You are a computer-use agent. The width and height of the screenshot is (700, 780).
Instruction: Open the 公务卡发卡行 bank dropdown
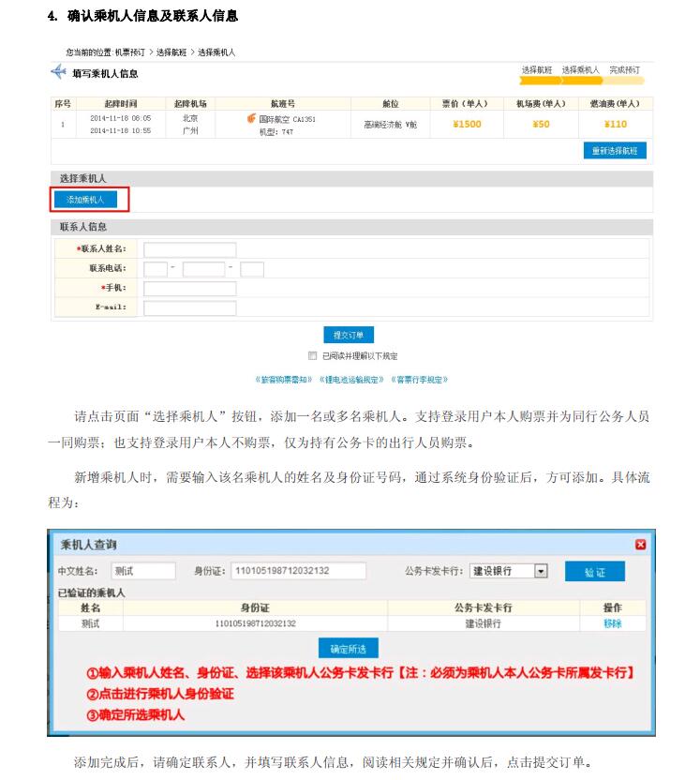point(540,571)
